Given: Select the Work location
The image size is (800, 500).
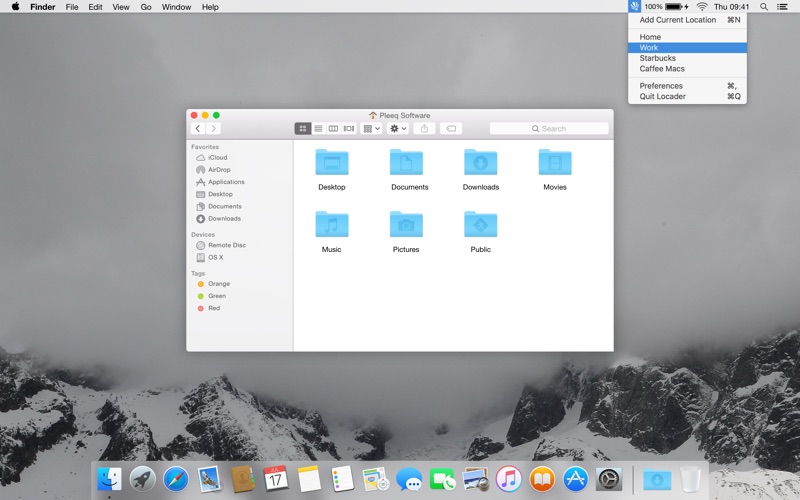Looking at the screenshot, I should tap(687, 48).
